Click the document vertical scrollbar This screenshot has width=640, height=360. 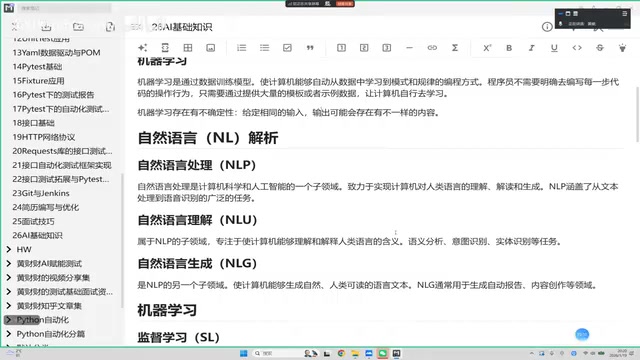tap(637, 114)
